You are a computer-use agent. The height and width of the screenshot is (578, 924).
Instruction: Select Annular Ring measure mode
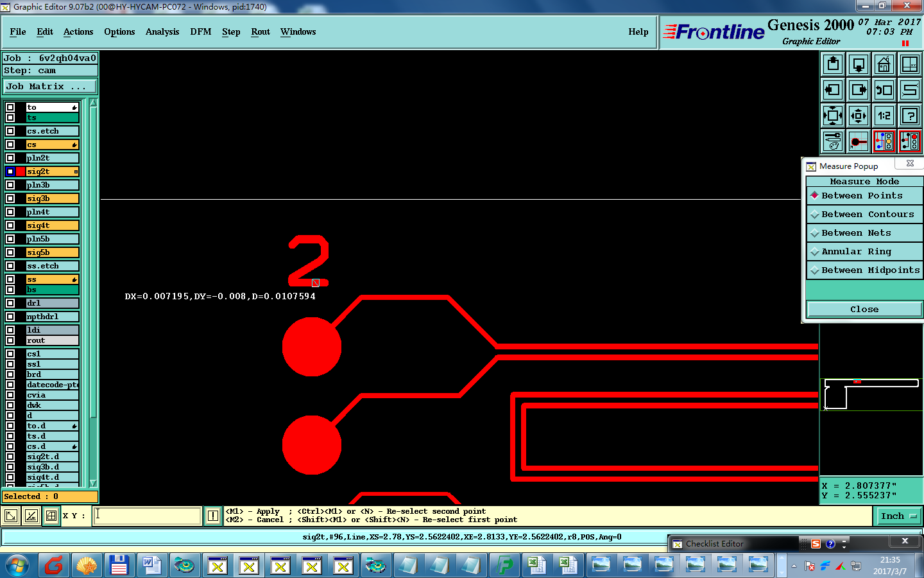pyautogui.click(x=864, y=251)
